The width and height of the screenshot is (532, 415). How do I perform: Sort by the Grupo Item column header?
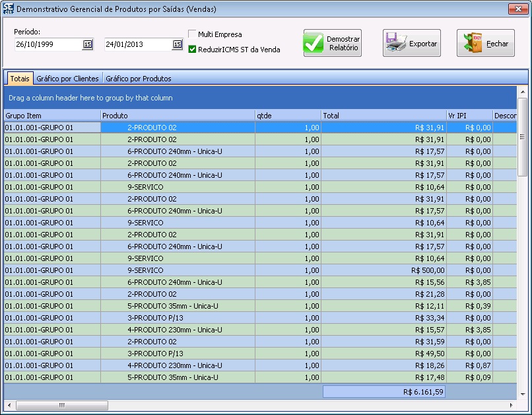(51, 116)
